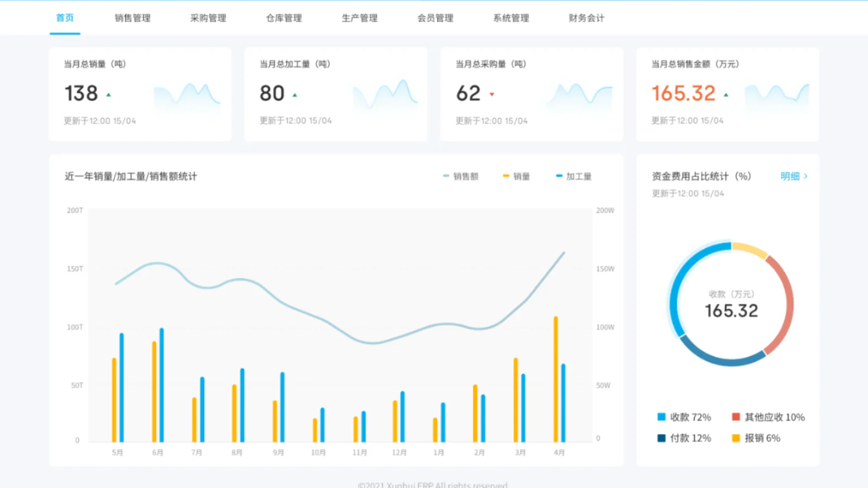Switch to the 采购管理 tab

208,18
